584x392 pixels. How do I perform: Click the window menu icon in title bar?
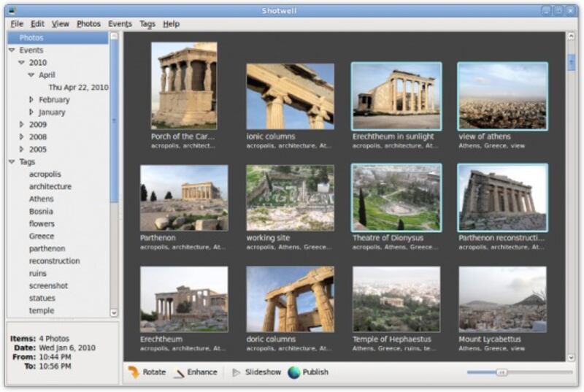click(x=12, y=10)
